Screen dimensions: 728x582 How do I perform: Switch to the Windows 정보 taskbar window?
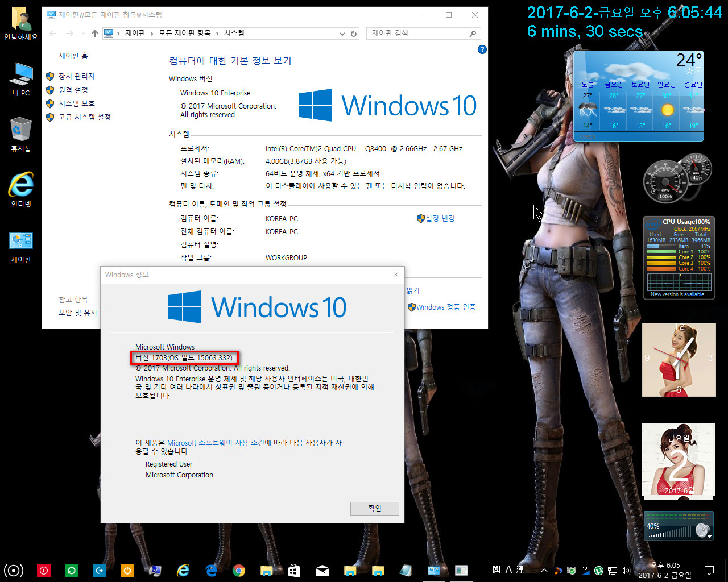coord(461,570)
